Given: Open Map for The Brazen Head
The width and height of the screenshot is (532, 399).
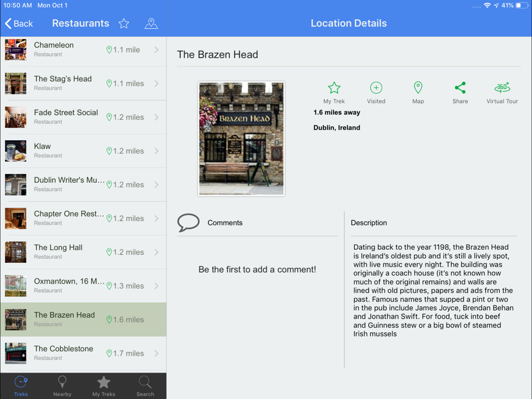Looking at the screenshot, I should pyautogui.click(x=418, y=93).
